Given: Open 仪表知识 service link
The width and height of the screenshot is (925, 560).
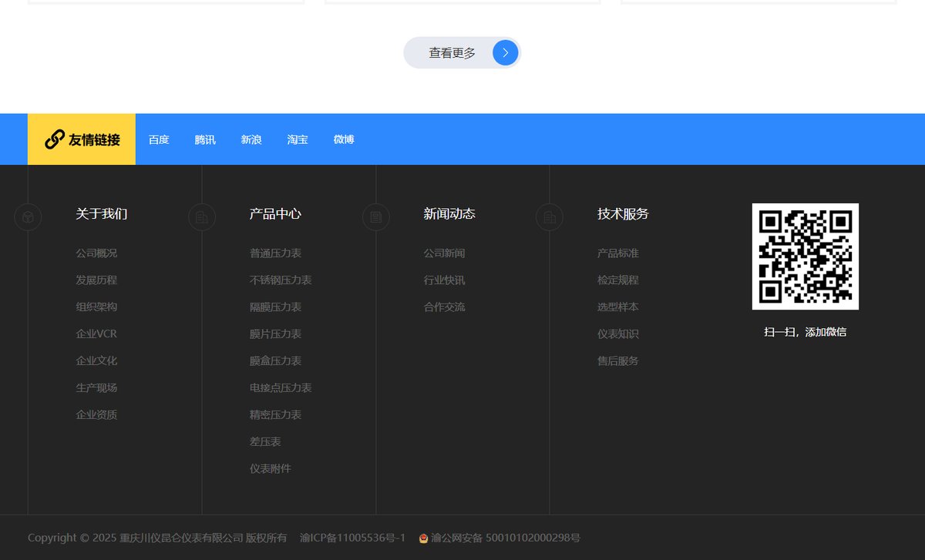Looking at the screenshot, I should click(x=618, y=334).
